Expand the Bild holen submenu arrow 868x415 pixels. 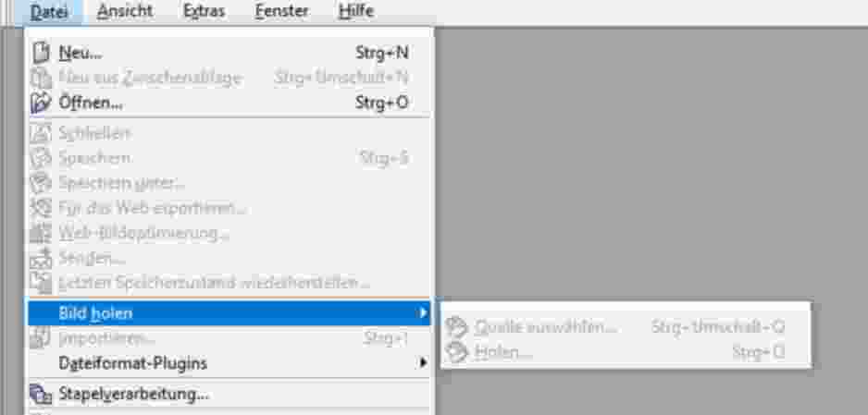click(423, 313)
